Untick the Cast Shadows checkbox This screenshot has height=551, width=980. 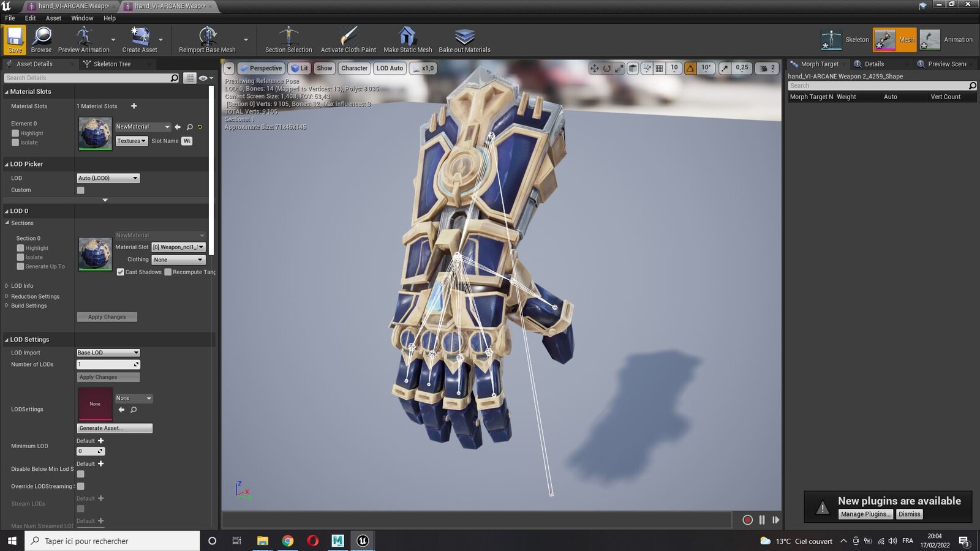tap(121, 272)
